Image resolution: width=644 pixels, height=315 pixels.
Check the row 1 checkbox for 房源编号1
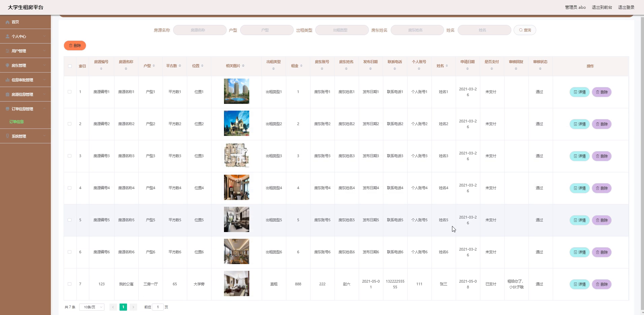coord(70,92)
